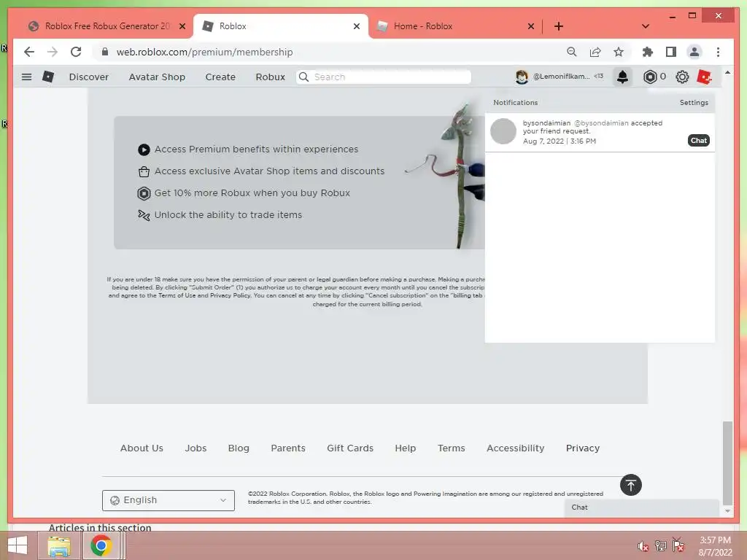Viewport: 747px width, 560px height.
Task: Open the Jobs footer link
Action: (x=196, y=448)
